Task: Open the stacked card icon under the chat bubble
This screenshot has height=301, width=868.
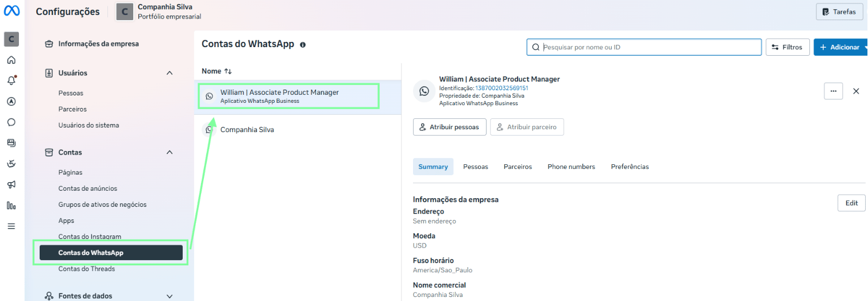Action: click(11, 142)
